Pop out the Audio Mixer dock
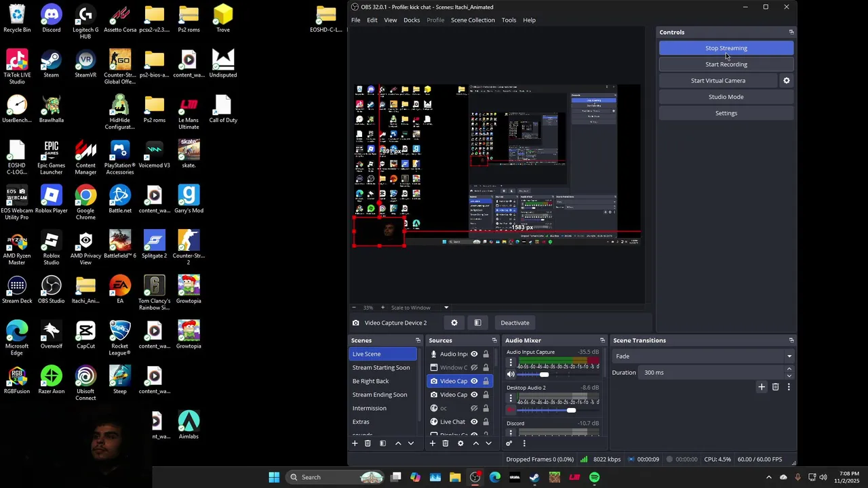Image resolution: width=868 pixels, height=488 pixels. click(x=602, y=340)
